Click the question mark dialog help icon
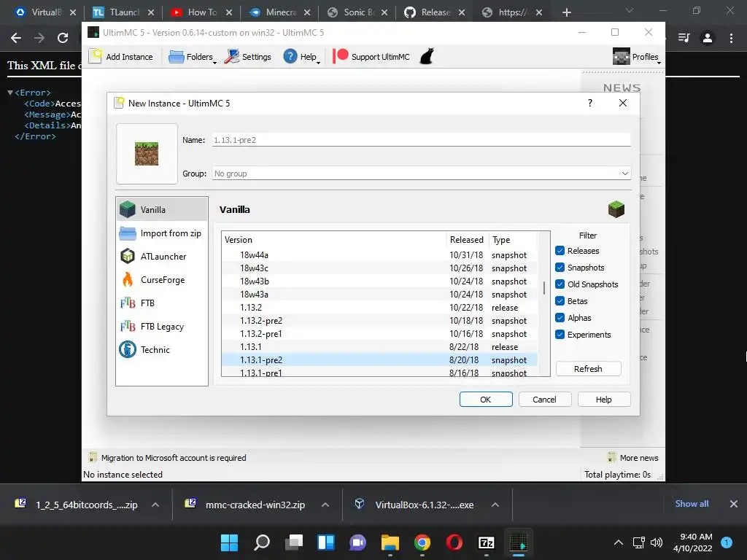Screen dimensions: 747x560 pyautogui.click(x=589, y=103)
